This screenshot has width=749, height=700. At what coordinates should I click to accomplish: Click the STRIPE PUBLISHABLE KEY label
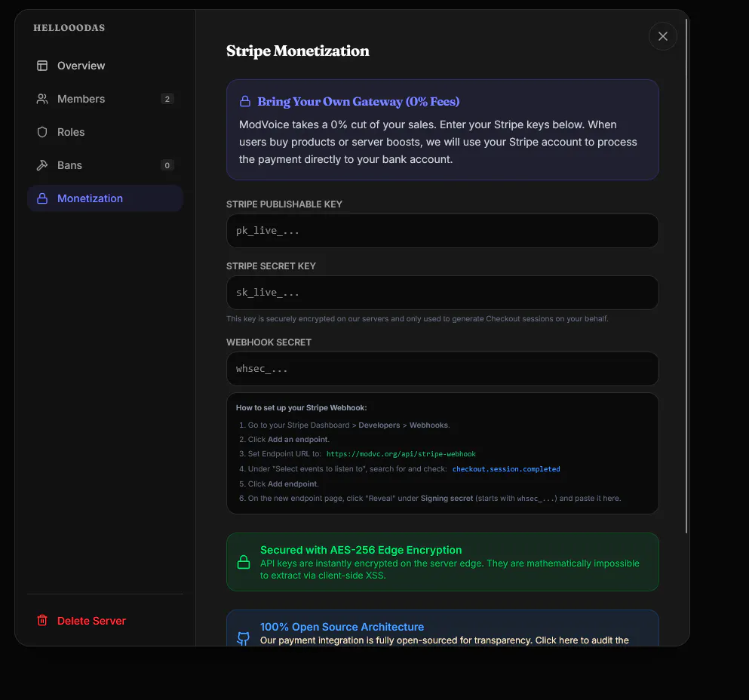coord(284,204)
